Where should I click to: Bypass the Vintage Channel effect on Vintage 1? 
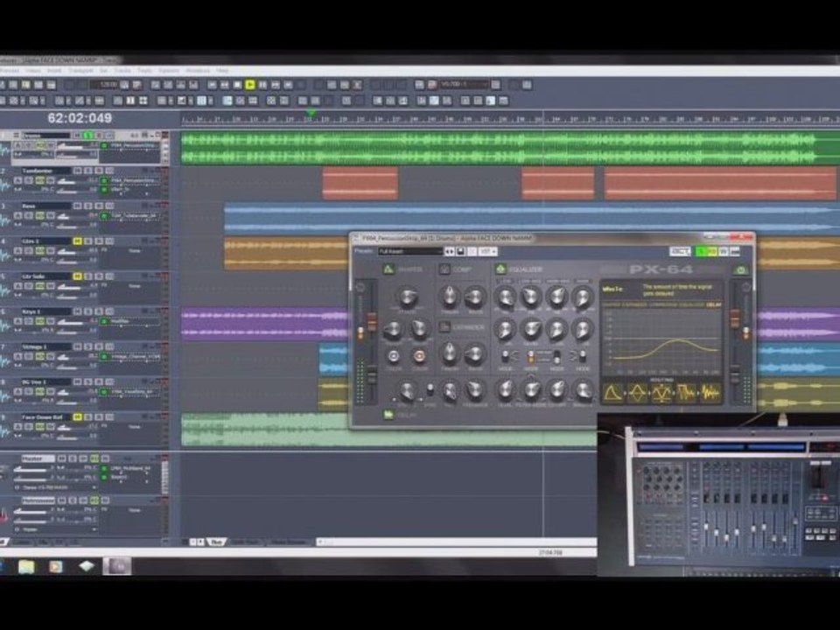(104, 356)
